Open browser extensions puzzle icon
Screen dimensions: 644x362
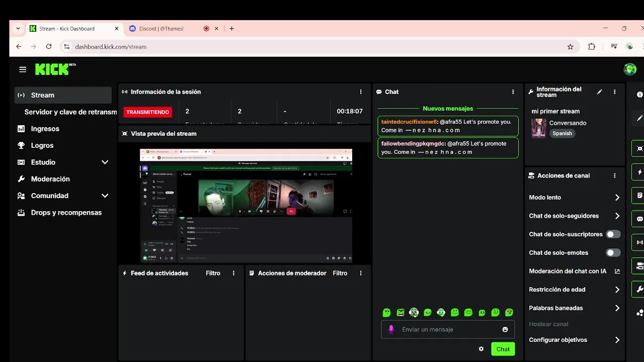click(592, 47)
